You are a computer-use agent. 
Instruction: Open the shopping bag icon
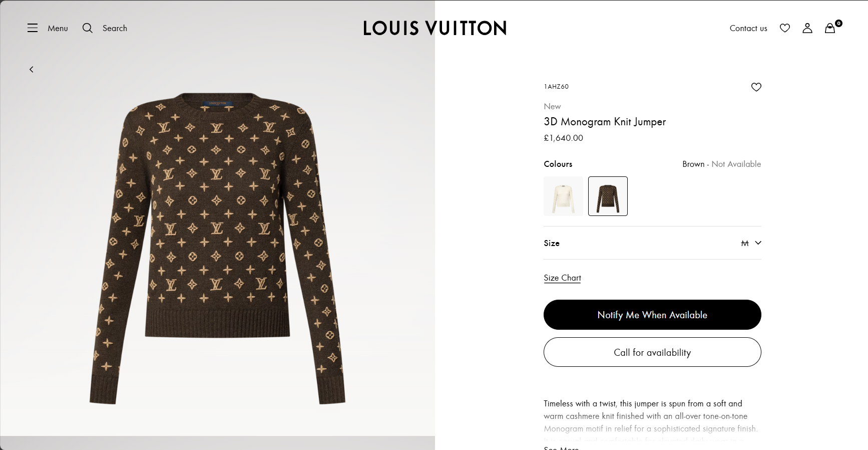point(830,28)
